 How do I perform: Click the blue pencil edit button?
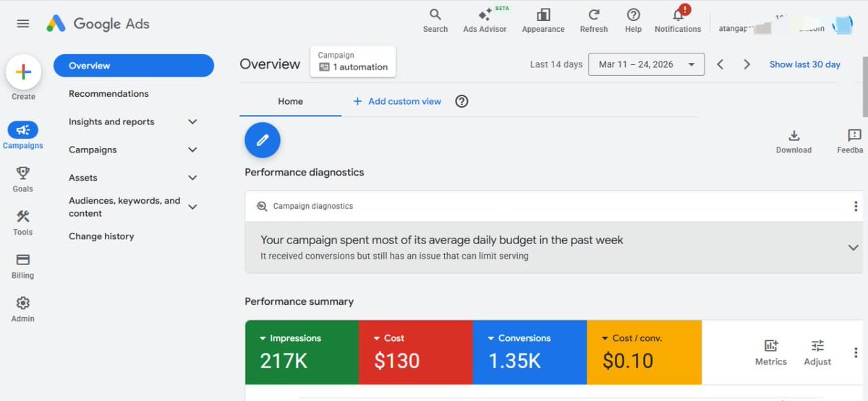tap(263, 140)
